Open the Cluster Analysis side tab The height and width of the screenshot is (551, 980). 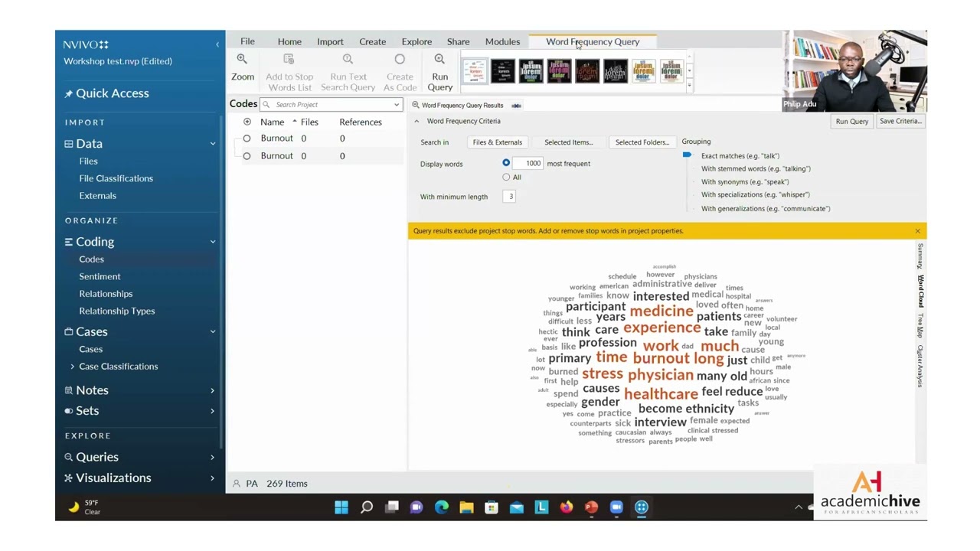click(x=920, y=366)
